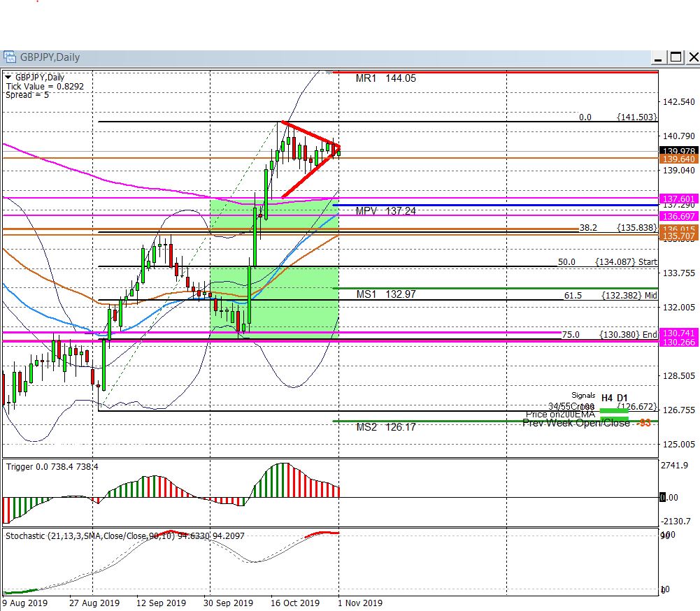Click the current price tag 139.978

(x=678, y=151)
